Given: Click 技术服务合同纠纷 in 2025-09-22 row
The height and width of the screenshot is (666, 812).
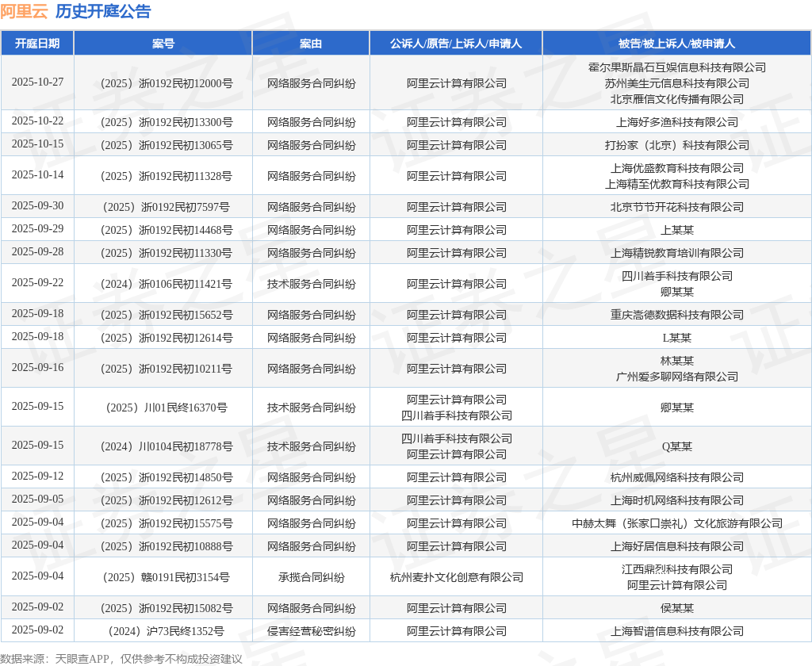Looking at the screenshot, I should tap(311, 284).
